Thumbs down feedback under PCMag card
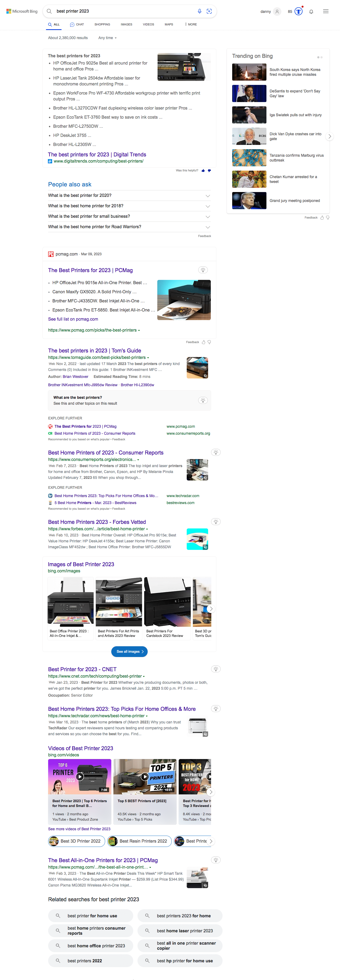The width and height of the screenshot is (340, 980). (209, 342)
